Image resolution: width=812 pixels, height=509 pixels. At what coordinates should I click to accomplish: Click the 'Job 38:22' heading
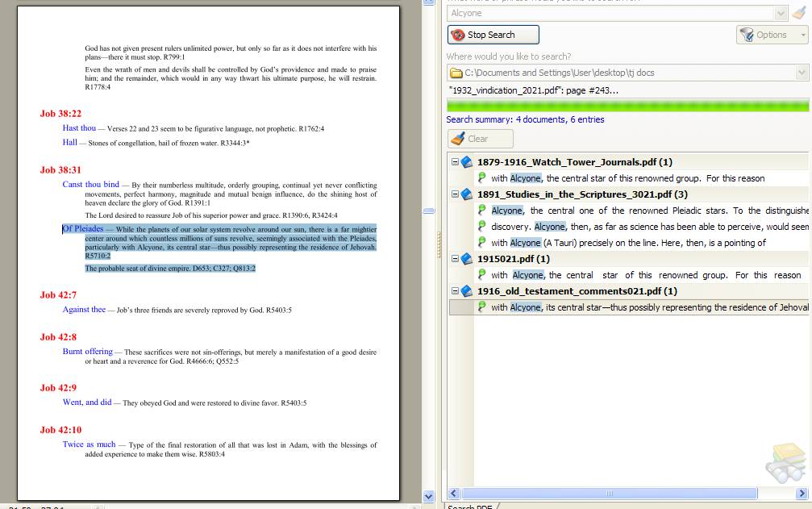coord(60,114)
